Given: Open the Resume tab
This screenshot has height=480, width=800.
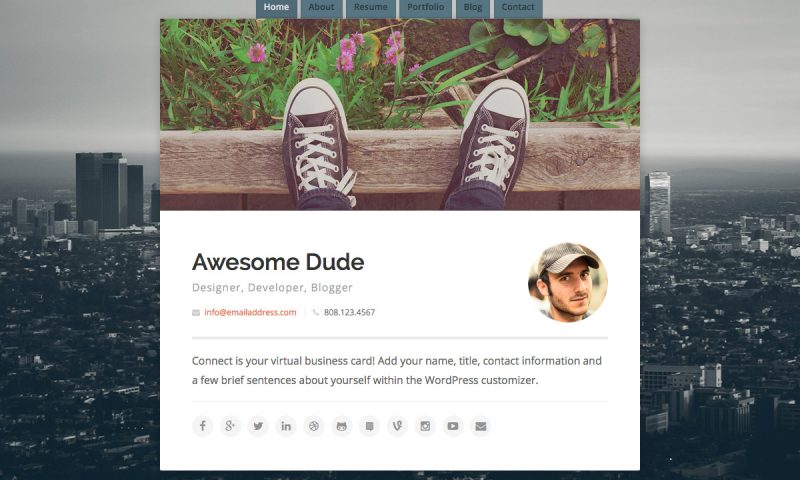Looking at the screenshot, I should coord(370,8).
